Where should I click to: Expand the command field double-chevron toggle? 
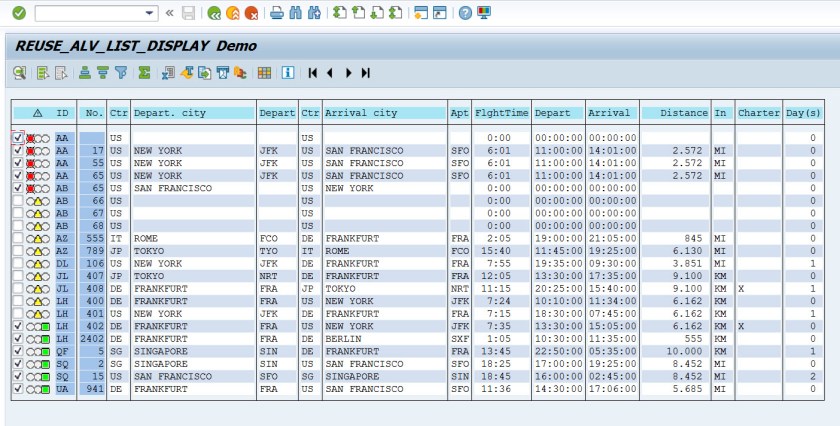[170, 13]
